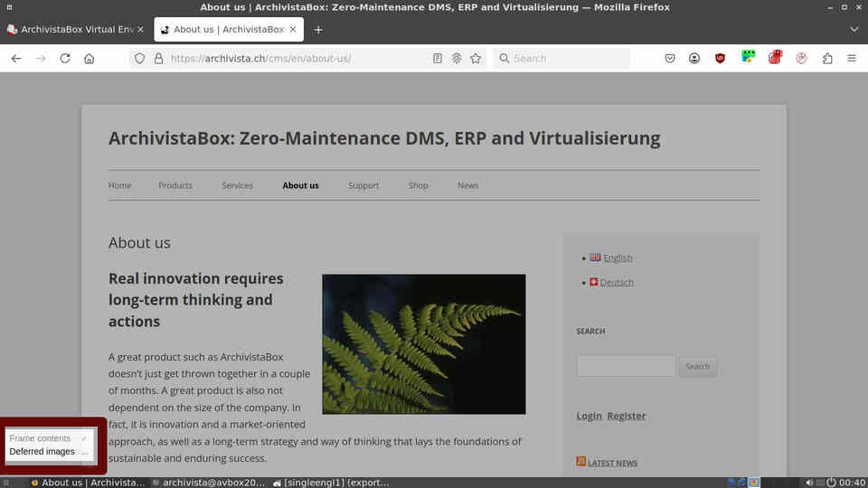Click the site security padlock icon
The image size is (868, 488).
(158, 58)
